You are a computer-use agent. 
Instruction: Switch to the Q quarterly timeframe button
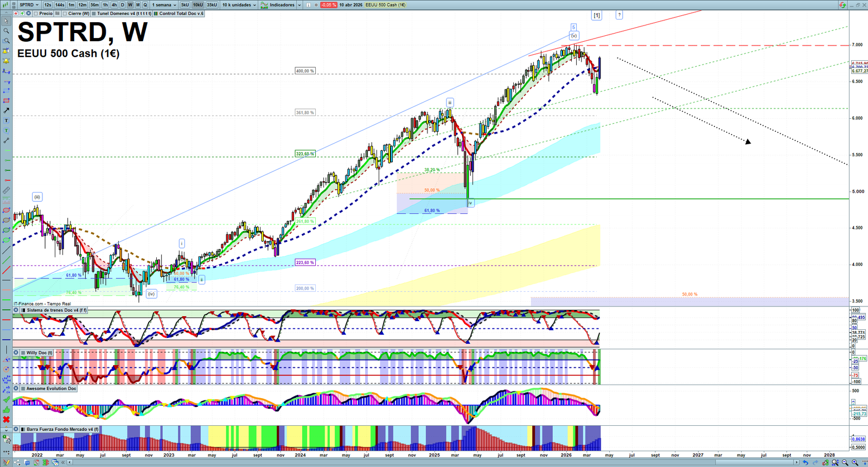coord(145,5)
